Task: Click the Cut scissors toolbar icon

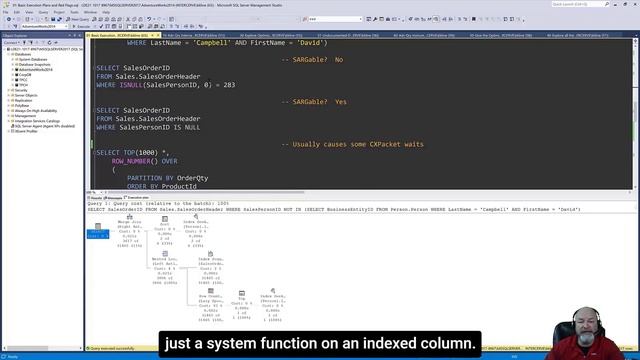Action: coord(128,19)
